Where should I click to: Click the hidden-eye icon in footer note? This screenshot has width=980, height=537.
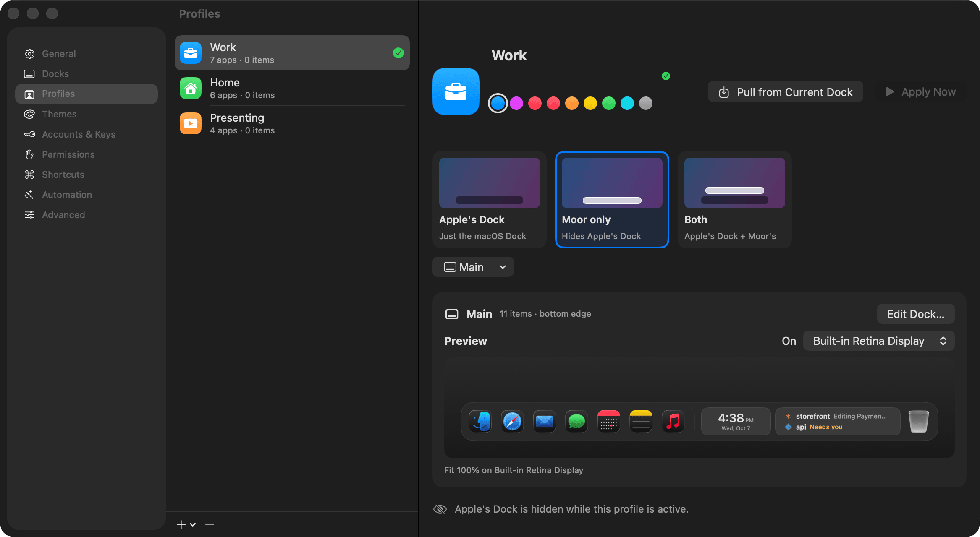coord(440,509)
